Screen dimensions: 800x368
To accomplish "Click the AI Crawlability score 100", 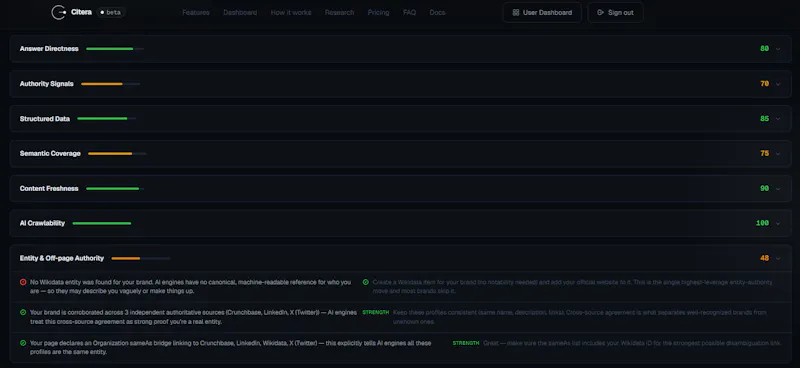I will click(762, 224).
